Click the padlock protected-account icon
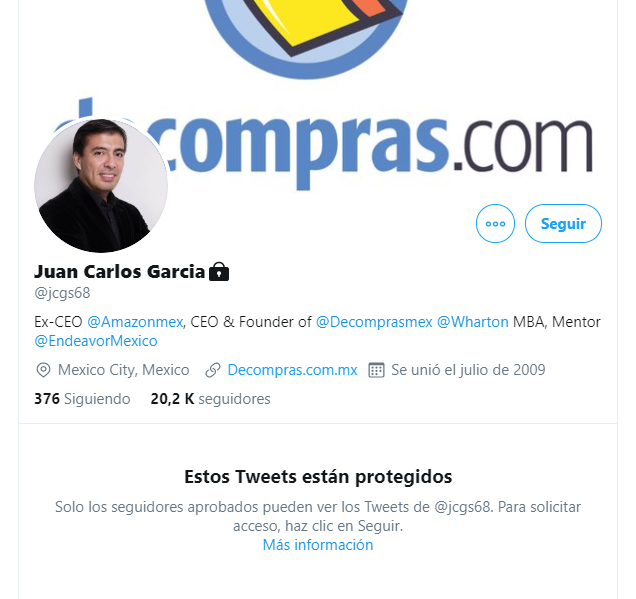The width and height of the screenshot is (636, 599). 219,272
